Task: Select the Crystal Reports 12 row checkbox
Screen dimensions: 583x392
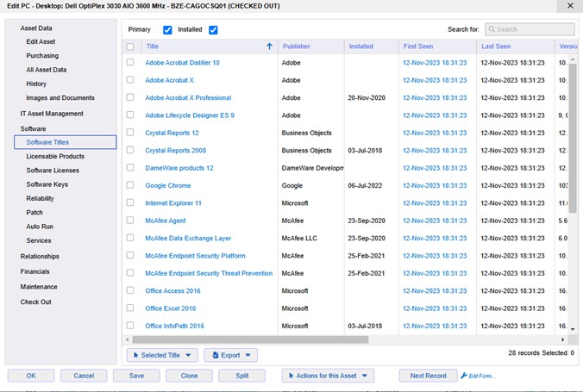Action: pyautogui.click(x=130, y=133)
